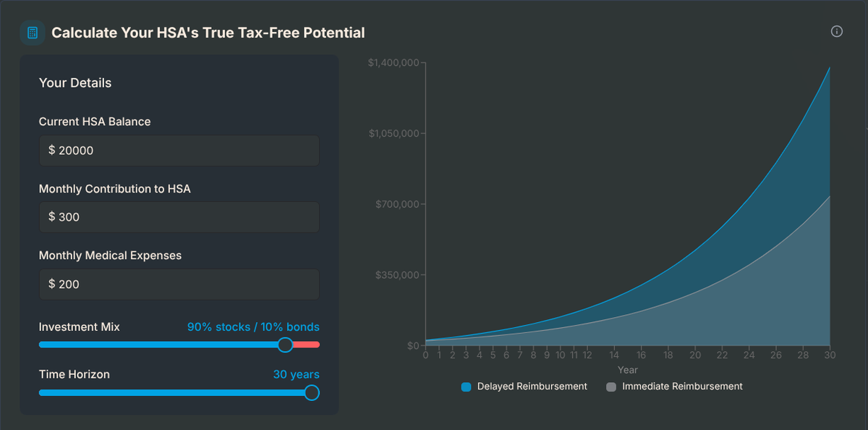Select the chart title Calculate Your HSA's Potential
This screenshot has width=868, height=430.
pyautogui.click(x=209, y=33)
